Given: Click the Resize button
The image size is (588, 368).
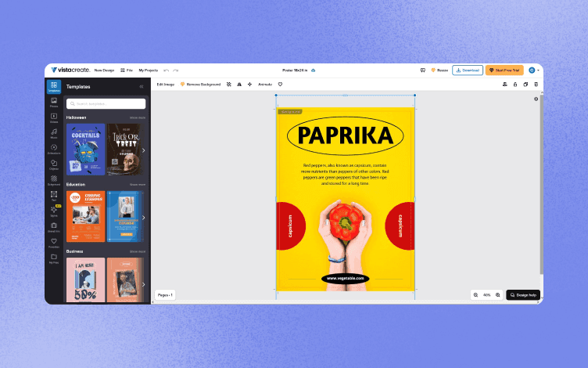Looking at the screenshot, I should coord(439,70).
